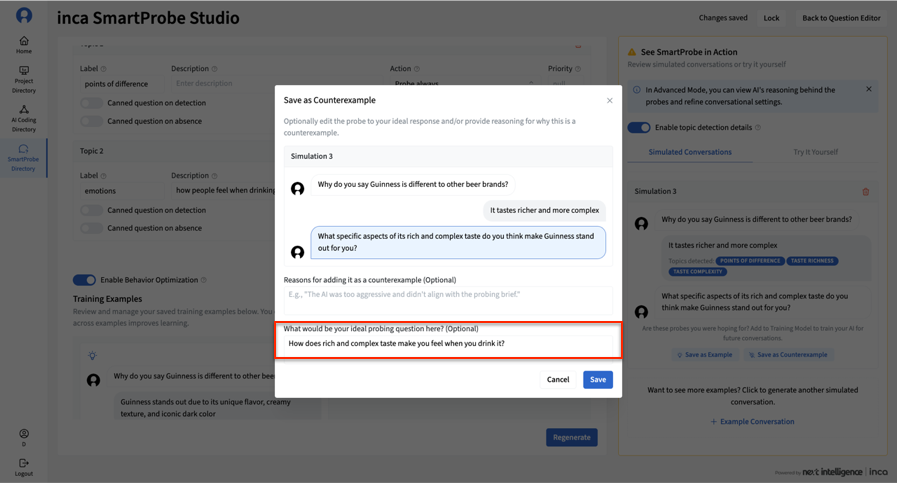Click the Save button in the dialog
Image resolution: width=897 pixels, height=483 pixels.
click(597, 380)
